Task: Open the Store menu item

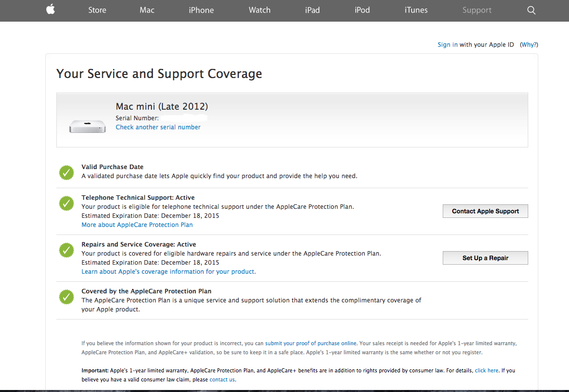Action: click(x=97, y=10)
